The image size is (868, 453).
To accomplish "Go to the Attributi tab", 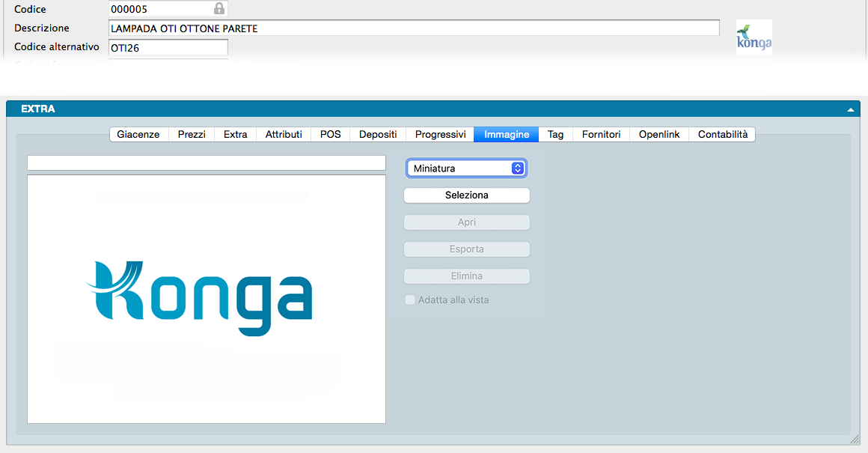I will tap(284, 135).
